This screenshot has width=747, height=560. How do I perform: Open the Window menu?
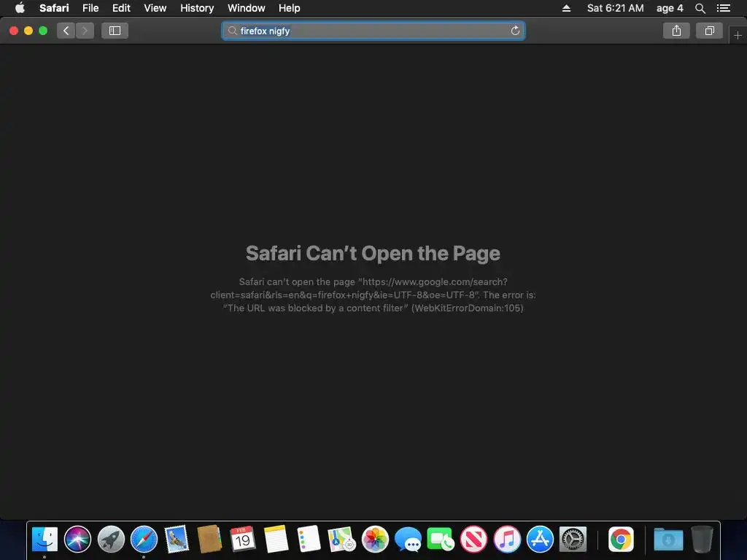(246, 8)
